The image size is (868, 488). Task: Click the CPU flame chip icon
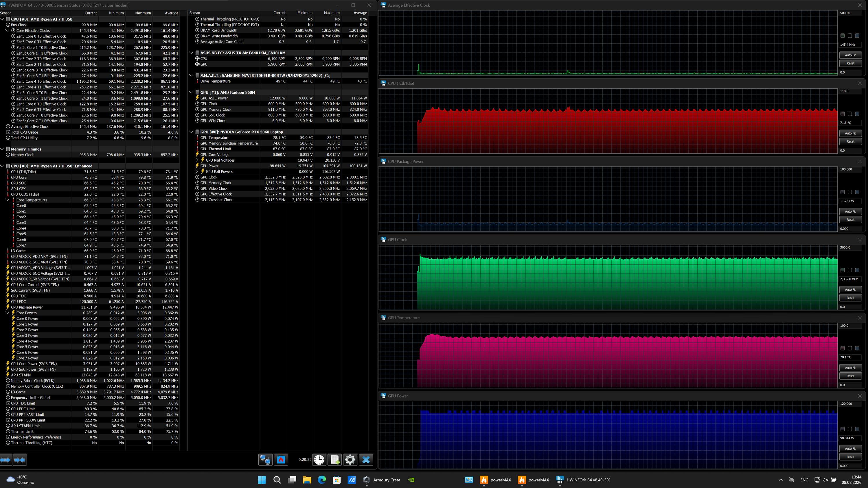pyautogui.click(x=281, y=460)
